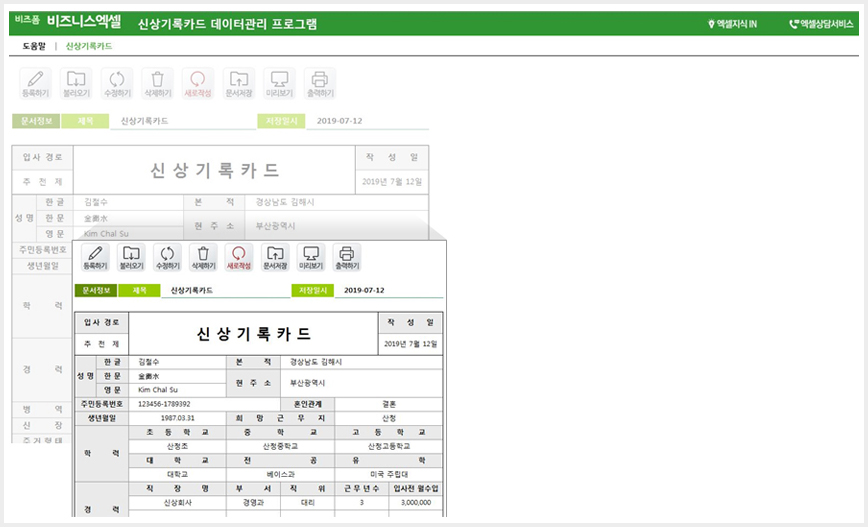Click 신상기록카드 title in enlarged foreground card

(254, 334)
